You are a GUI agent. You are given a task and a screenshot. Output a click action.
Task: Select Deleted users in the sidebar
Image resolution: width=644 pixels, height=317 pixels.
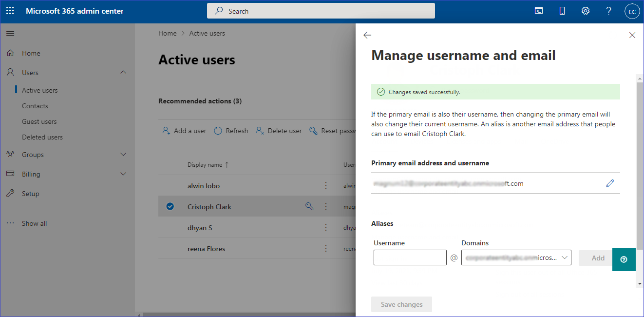pos(42,137)
